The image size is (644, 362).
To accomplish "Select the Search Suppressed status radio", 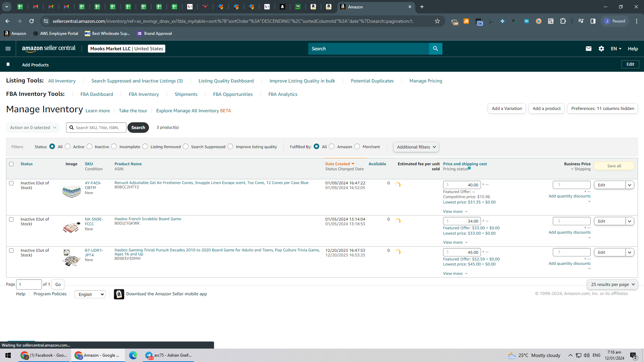I will coord(186,146).
